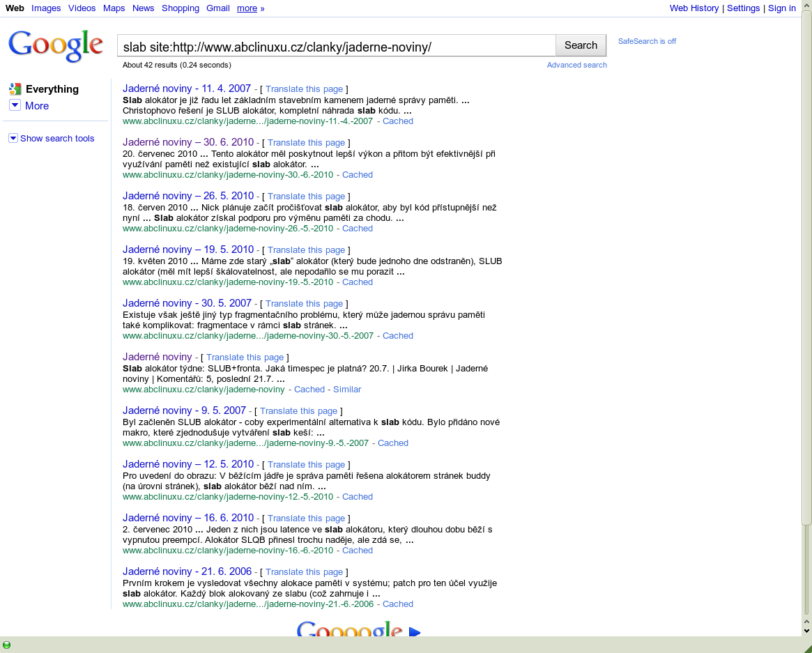Select the Web tab

coord(15,8)
